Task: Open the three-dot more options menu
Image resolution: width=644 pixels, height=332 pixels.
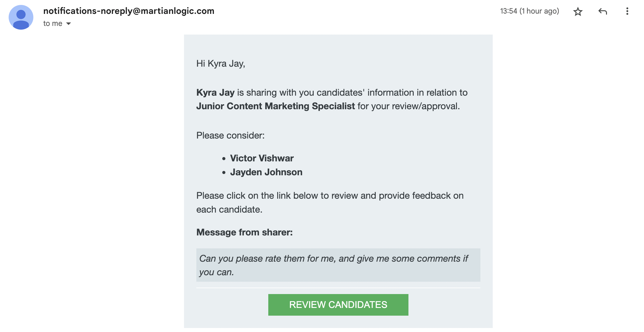Action: 627,11
